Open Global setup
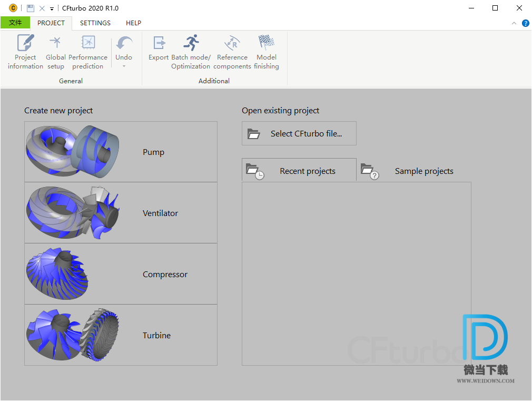Screen dimensions: 532x401 [x=56, y=52]
